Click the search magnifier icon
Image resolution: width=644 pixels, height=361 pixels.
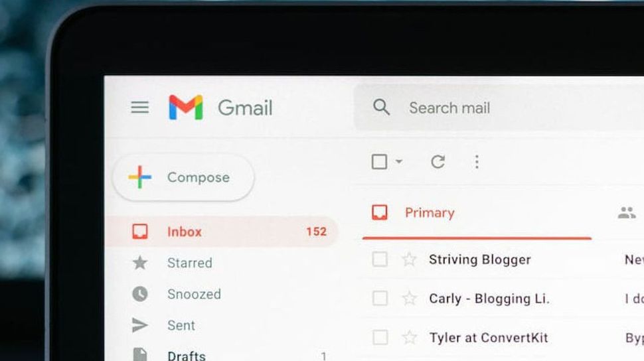(x=381, y=108)
